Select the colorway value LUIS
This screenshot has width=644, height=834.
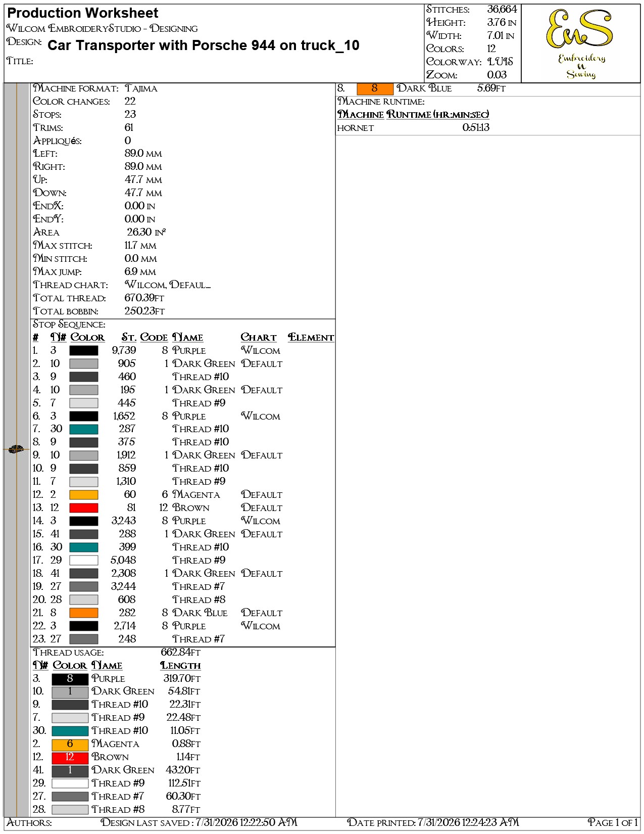point(500,62)
